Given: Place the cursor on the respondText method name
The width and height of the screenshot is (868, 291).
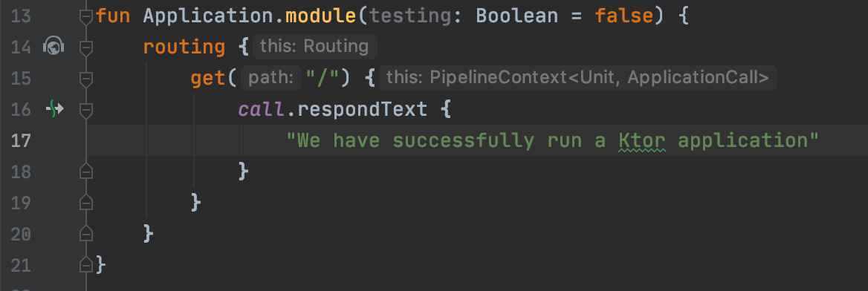Looking at the screenshot, I should (x=362, y=110).
